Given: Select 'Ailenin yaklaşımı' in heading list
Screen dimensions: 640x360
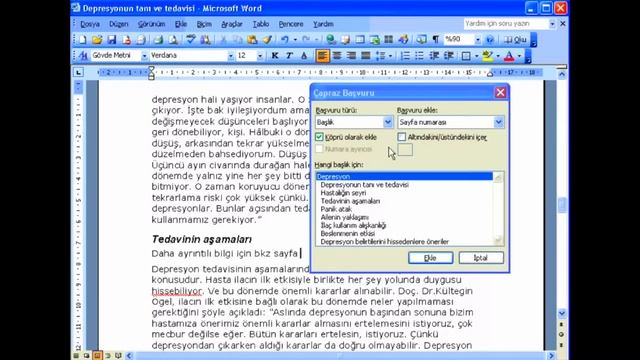Looking at the screenshot, I should pyautogui.click(x=344, y=217).
